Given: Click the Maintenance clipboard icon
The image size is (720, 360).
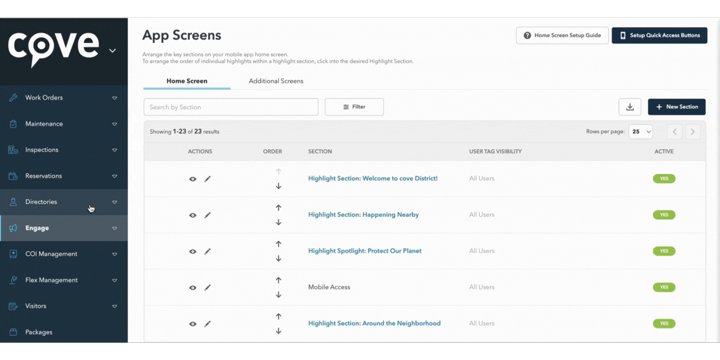Looking at the screenshot, I should click(13, 124).
